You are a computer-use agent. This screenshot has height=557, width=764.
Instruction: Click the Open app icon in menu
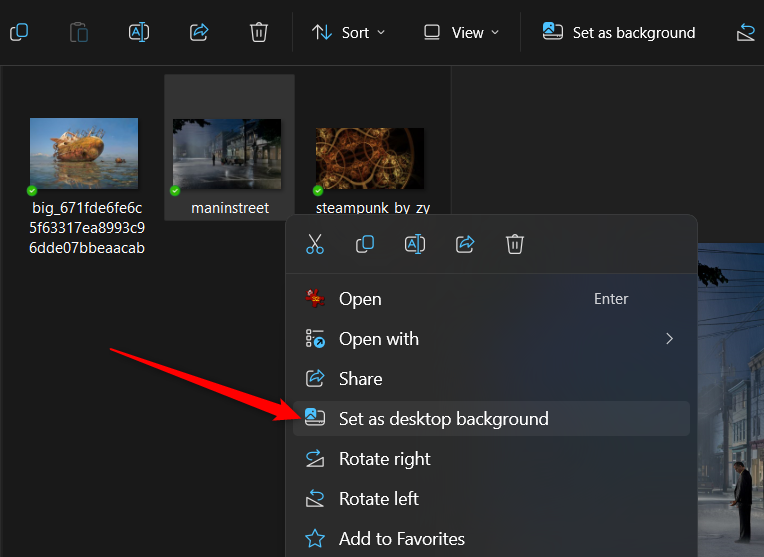tap(315, 298)
